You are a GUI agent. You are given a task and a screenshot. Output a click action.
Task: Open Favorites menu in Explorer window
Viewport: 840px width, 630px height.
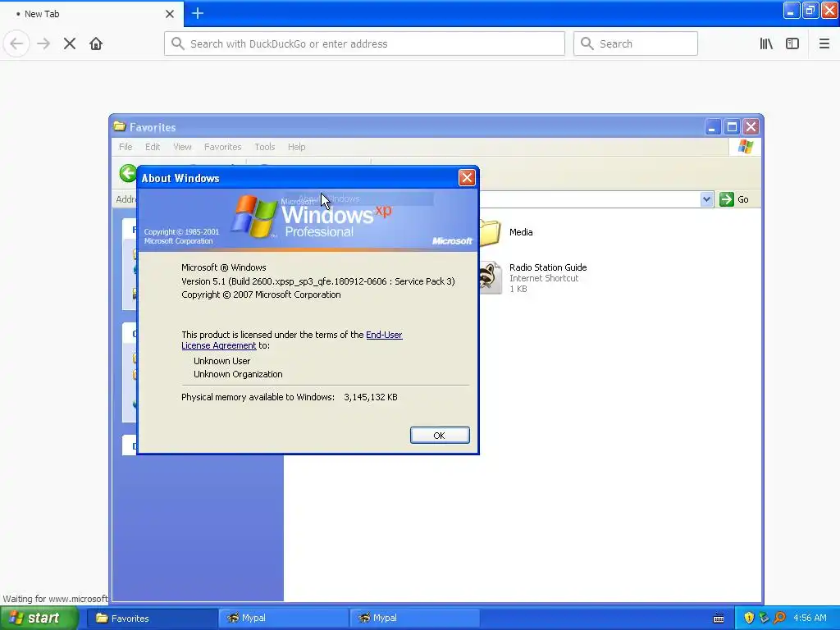click(x=222, y=147)
